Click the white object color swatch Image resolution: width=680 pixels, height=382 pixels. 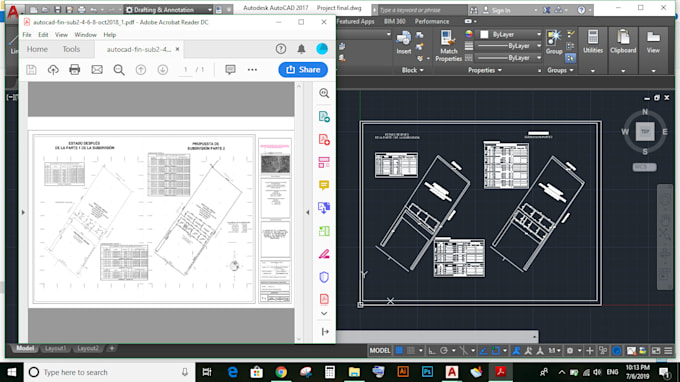point(484,34)
